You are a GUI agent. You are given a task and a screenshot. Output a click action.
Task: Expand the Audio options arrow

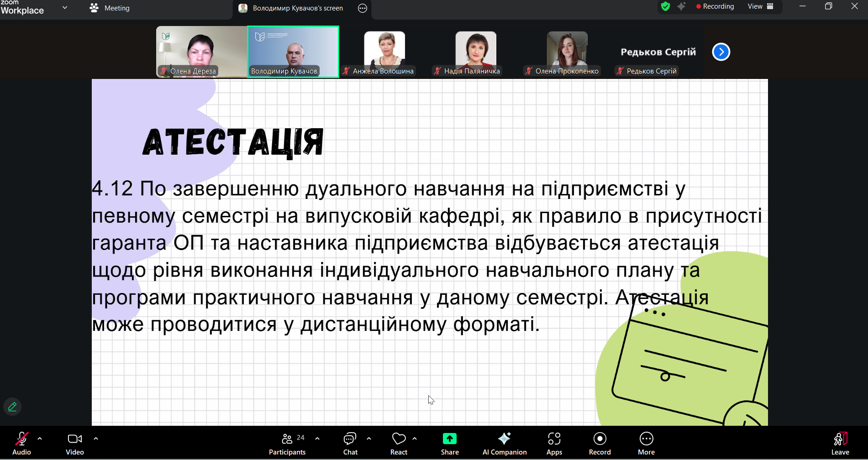(x=40, y=439)
